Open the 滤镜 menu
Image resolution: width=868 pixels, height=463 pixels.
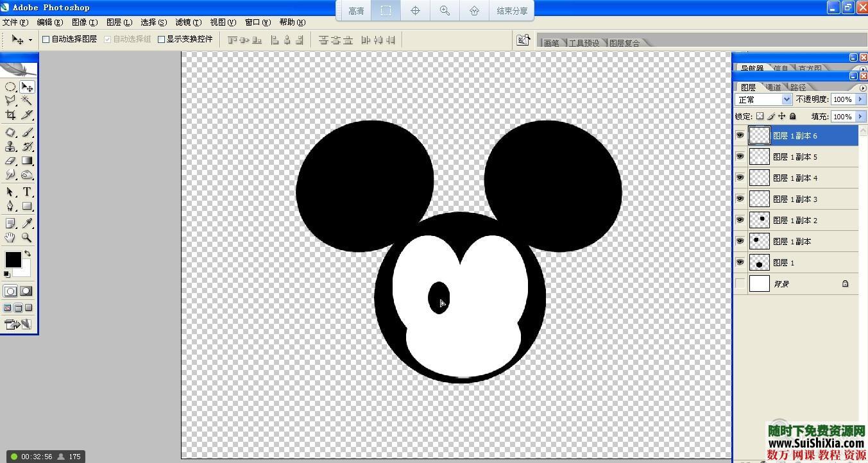click(x=189, y=22)
